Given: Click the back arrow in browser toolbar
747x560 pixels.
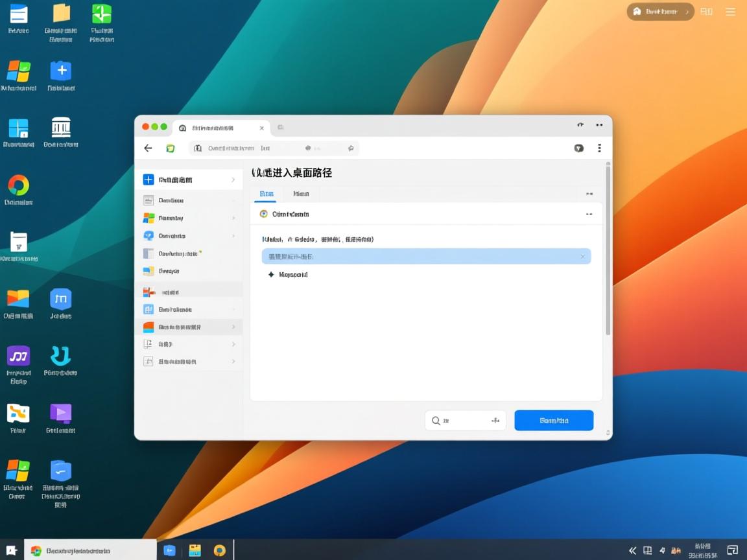Looking at the screenshot, I should pos(148,148).
